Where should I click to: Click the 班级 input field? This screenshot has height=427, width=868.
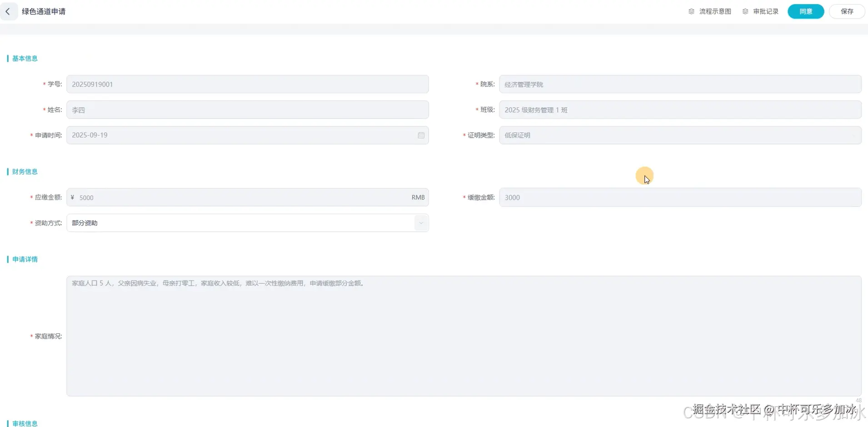click(x=680, y=110)
